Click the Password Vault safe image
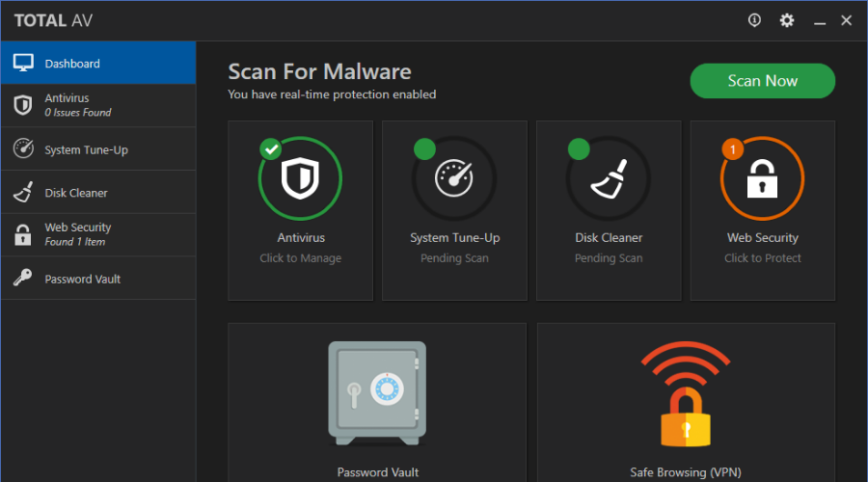Image resolution: width=868 pixels, height=482 pixels. (377, 393)
